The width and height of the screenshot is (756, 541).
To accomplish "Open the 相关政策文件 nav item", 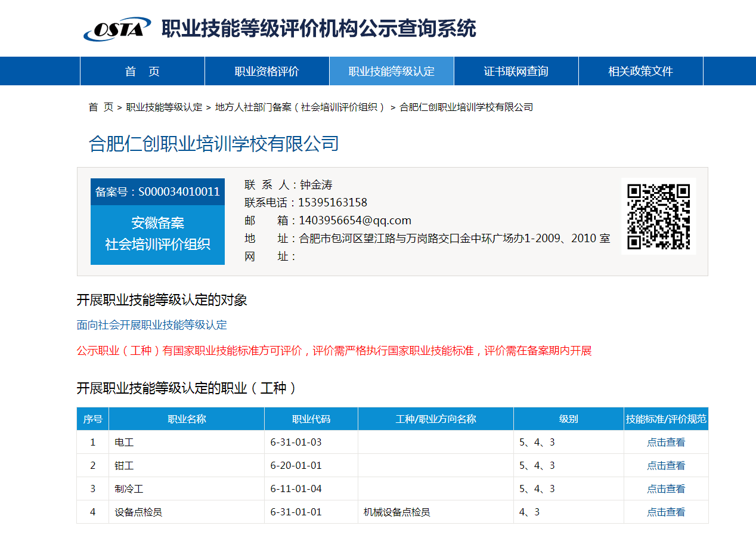I will point(641,72).
